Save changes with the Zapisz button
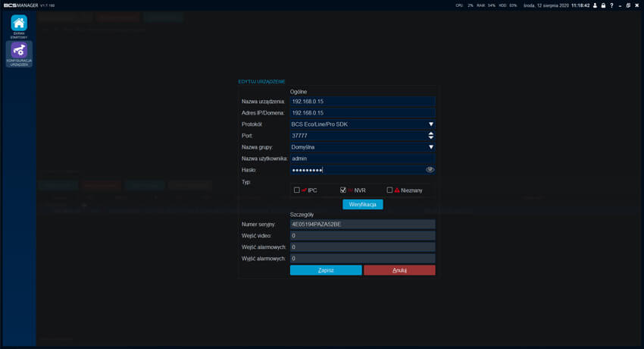Viewport: 644px width, 349px height. coord(326,270)
